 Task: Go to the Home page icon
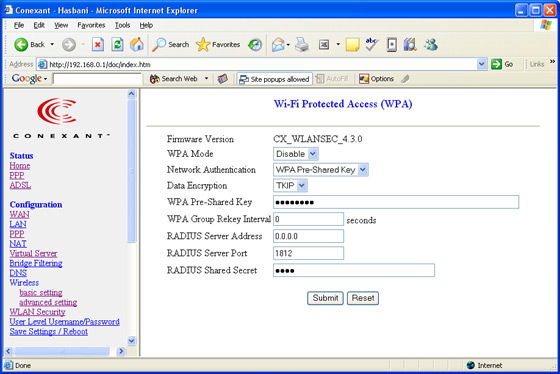(x=137, y=45)
